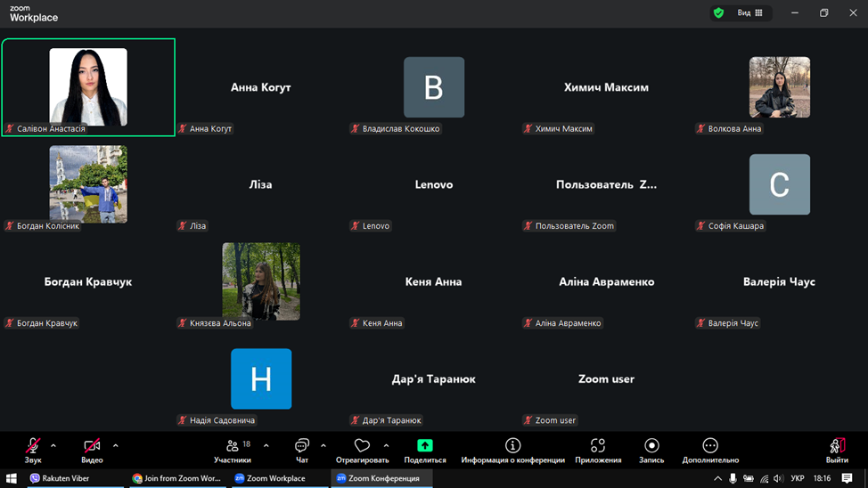Open the Windows Start menu
868x488 pixels.
point(12,478)
